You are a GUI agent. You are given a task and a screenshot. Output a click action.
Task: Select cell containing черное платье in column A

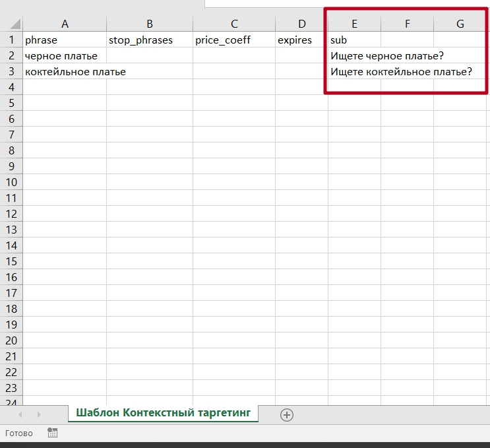tap(65, 55)
